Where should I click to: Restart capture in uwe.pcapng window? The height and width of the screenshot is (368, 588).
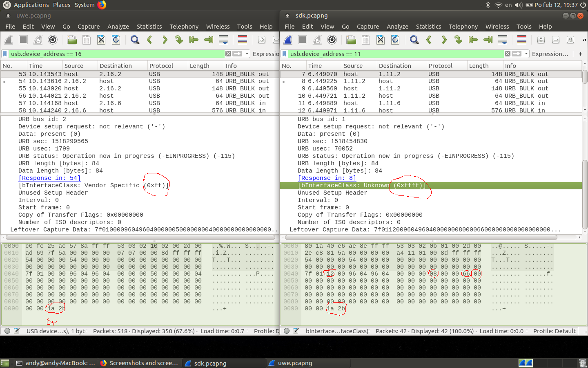38,40
